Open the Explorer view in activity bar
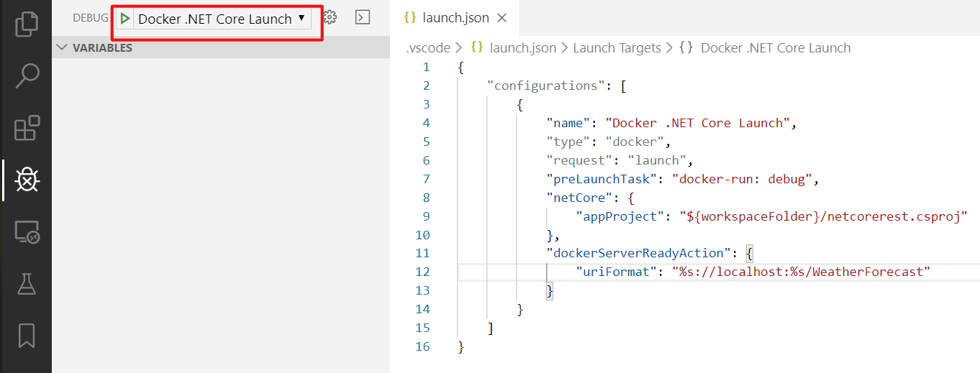This screenshot has width=980, height=373. pos(27,23)
